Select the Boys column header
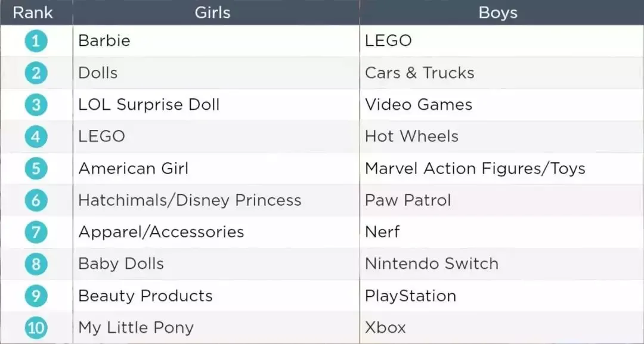 tap(498, 13)
